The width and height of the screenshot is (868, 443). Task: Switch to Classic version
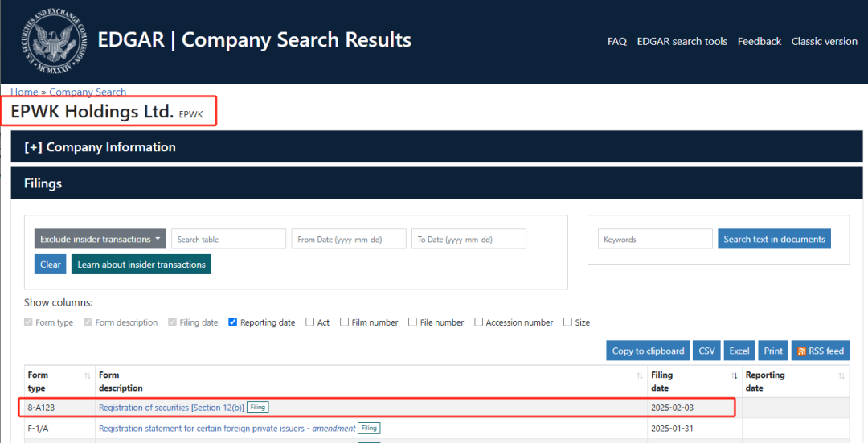(x=825, y=42)
